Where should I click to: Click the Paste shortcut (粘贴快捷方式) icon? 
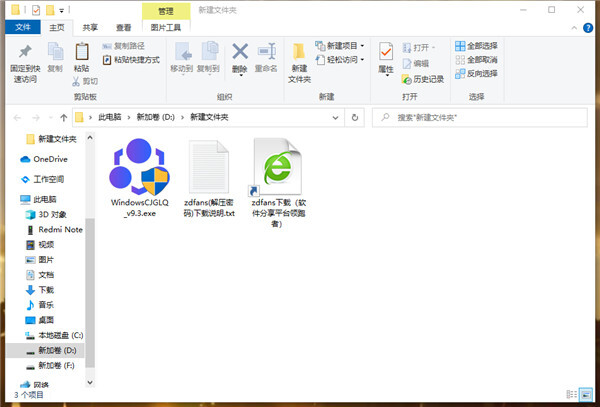point(107,60)
